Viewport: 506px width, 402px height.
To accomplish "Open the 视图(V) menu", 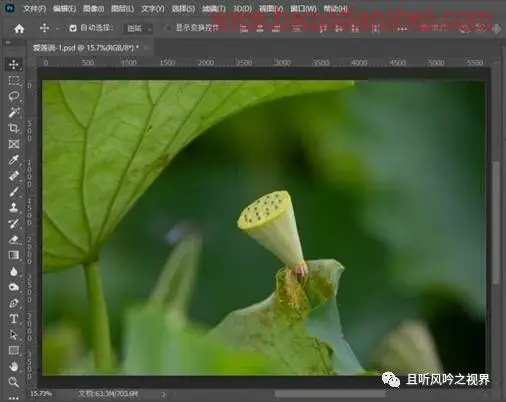I will [x=271, y=9].
